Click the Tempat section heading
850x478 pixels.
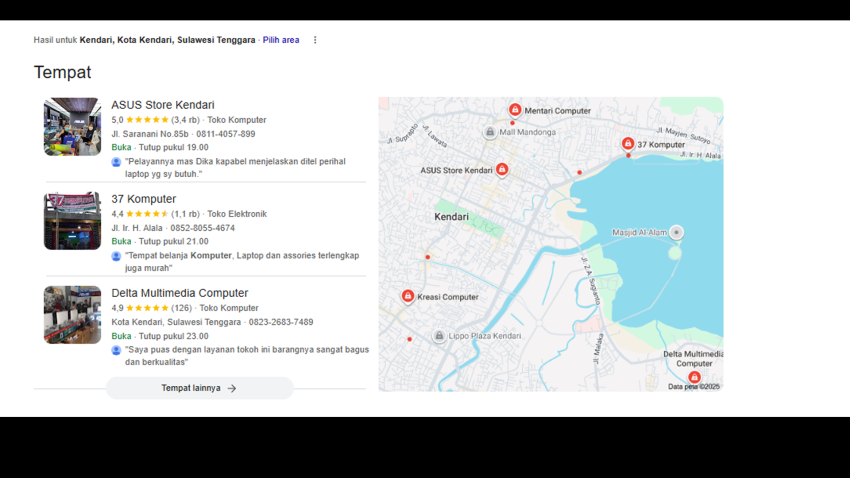tap(62, 72)
